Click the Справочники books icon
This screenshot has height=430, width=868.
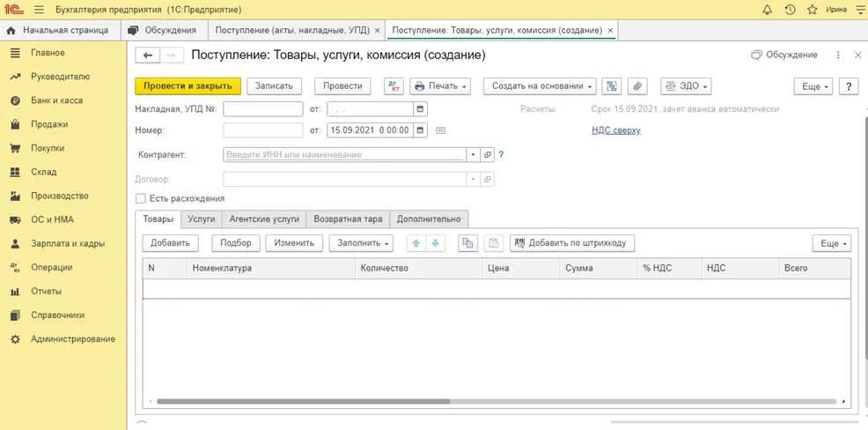(x=15, y=315)
